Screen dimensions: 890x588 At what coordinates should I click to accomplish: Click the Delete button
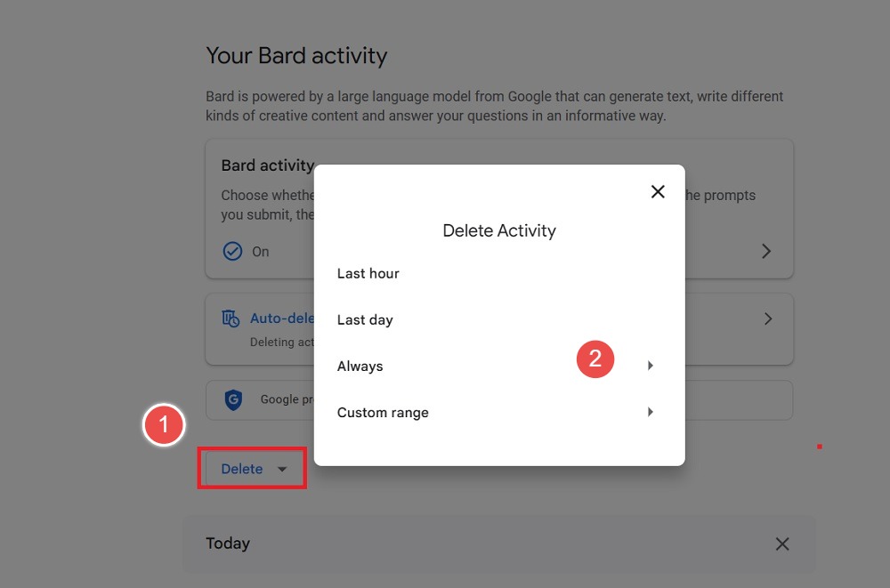tap(240, 468)
